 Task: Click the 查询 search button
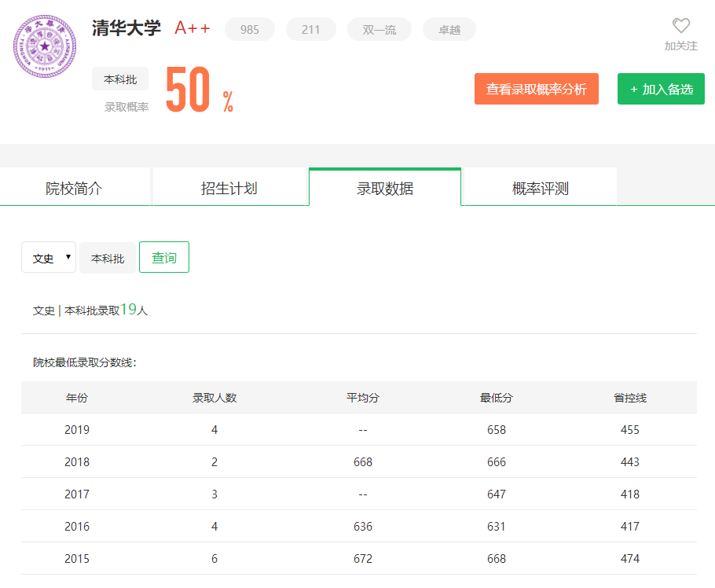164,257
